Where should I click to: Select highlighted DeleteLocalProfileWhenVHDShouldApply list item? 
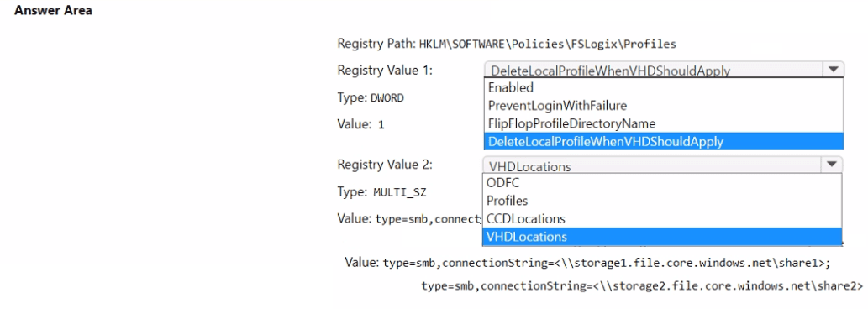(664, 142)
